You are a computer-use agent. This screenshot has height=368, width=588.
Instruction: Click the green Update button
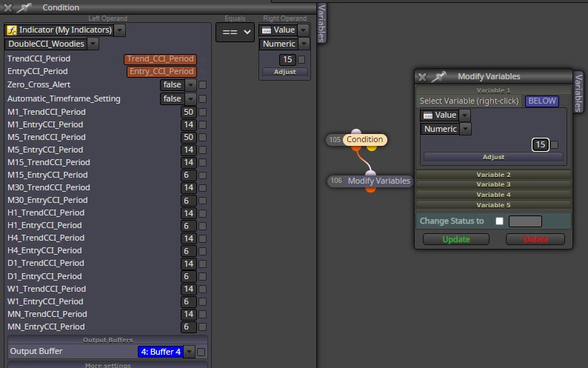click(456, 239)
